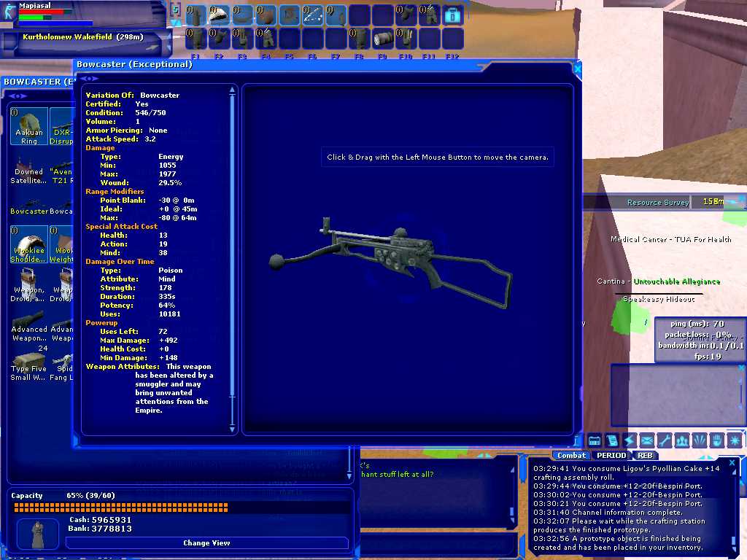The width and height of the screenshot is (747, 560).
Task: Click the barrel canister item in bottom toolbar row
Action: coord(382,39)
